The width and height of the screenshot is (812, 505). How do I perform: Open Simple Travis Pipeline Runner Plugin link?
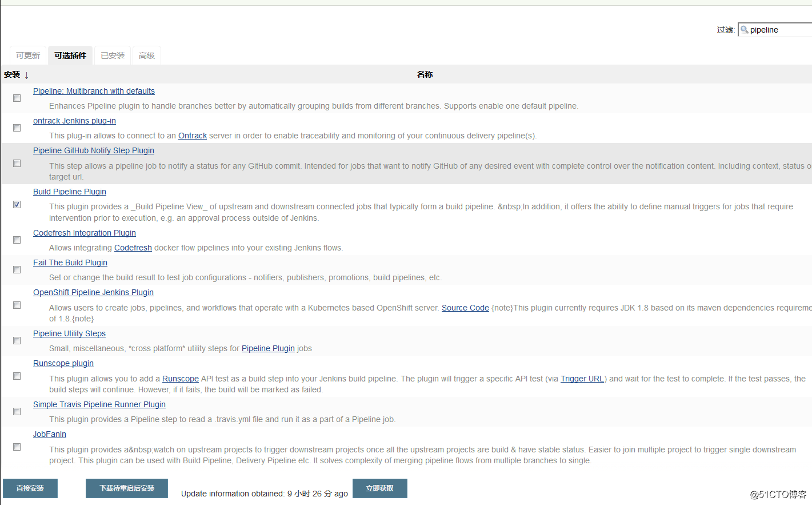[x=99, y=404]
